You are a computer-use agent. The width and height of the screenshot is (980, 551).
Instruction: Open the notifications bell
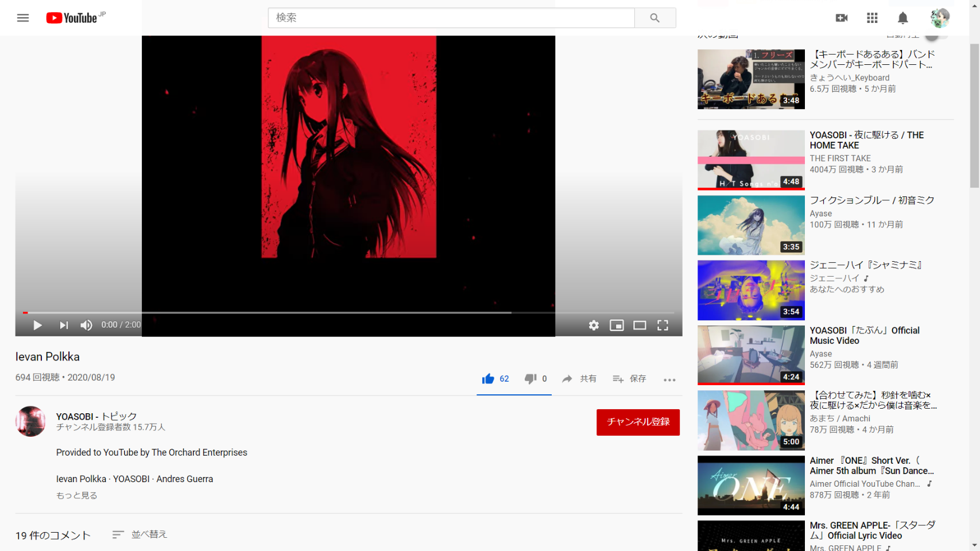(902, 18)
